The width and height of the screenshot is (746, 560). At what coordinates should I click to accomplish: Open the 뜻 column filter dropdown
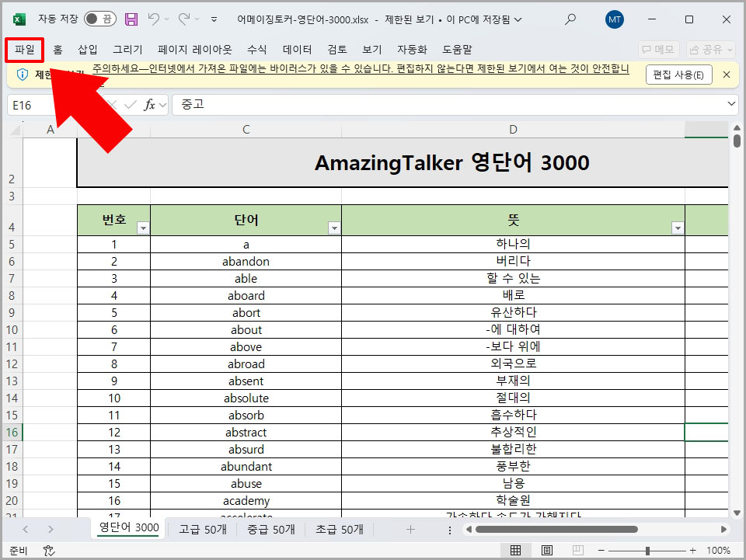[x=678, y=228]
